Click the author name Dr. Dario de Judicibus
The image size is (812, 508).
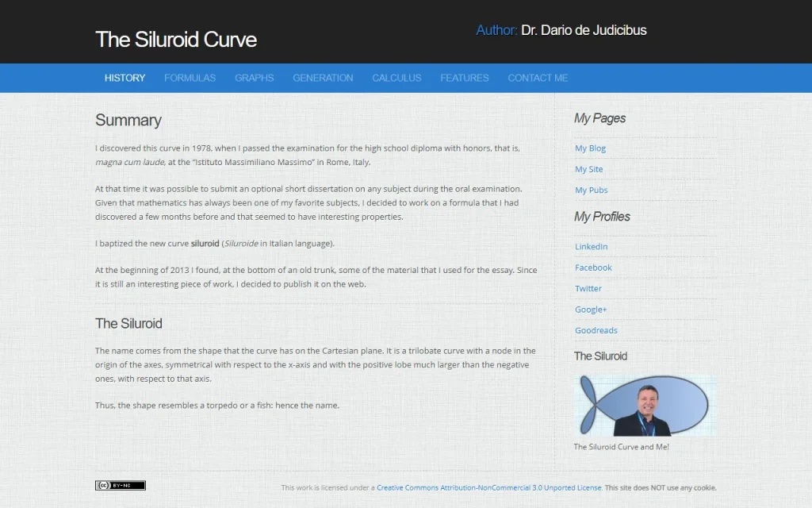pos(584,31)
